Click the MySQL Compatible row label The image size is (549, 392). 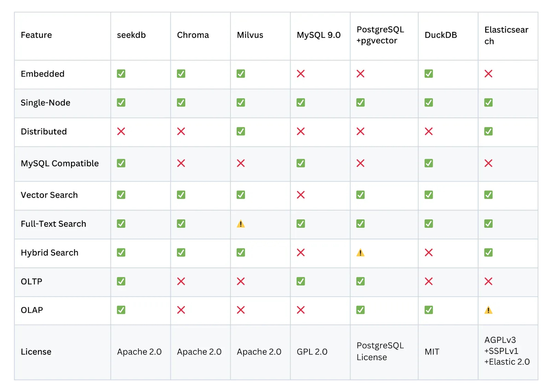[x=60, y=163]
